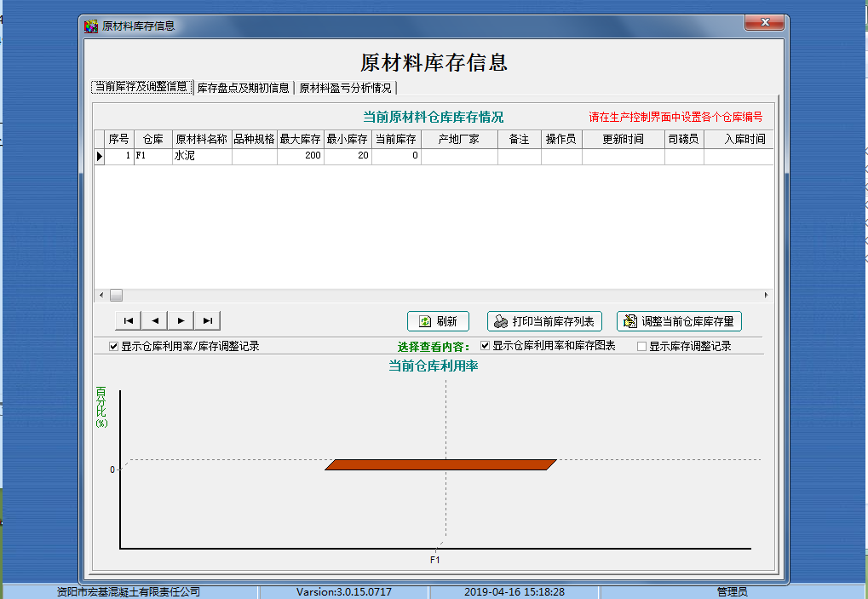This screenshot has height=599, width=868.
Task: Click the table's scroll right arrow
Action: coord(766,295)
